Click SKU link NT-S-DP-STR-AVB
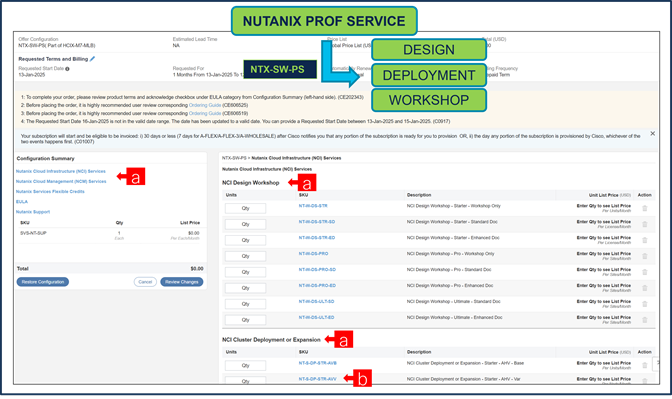The height and width of the screenshot is (399, 672). 318,363
